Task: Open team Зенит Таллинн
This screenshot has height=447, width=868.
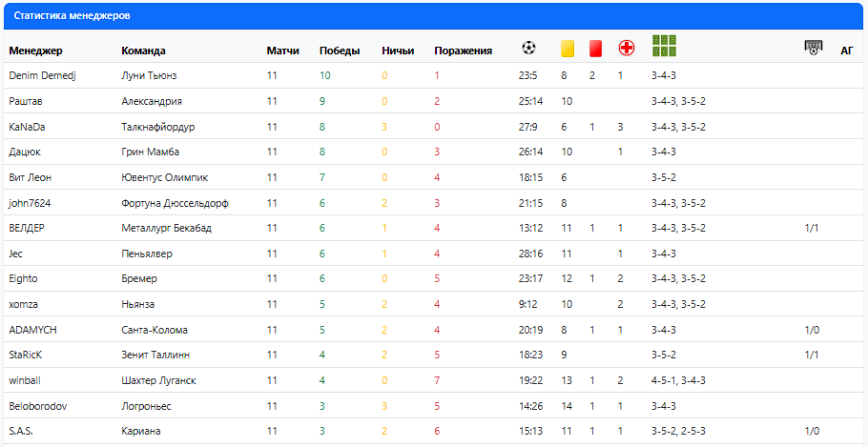Action: point(155,355)
